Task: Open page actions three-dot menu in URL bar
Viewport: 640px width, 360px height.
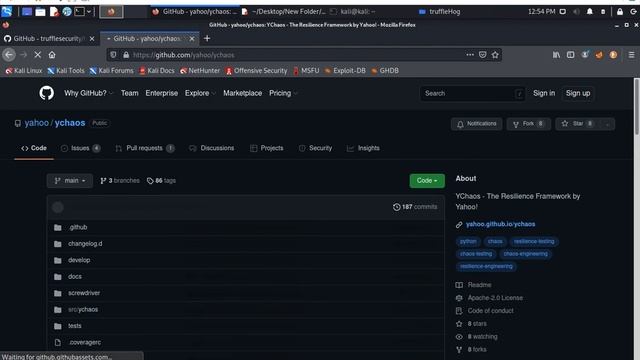Action: pos(470,55)
